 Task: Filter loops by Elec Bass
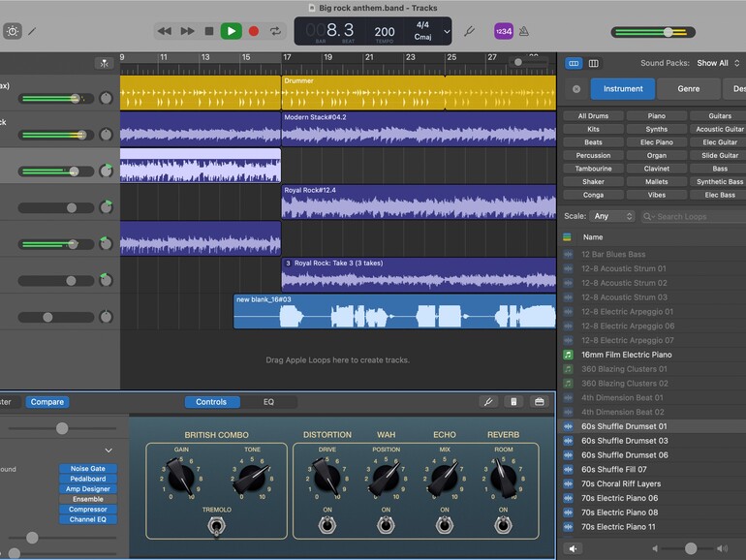[x=719, y=195]
